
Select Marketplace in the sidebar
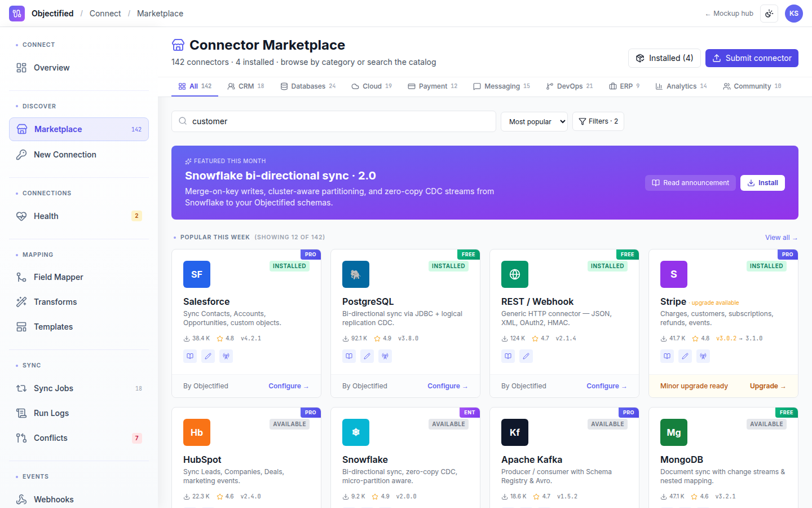pyautogui.click(x=79, y=129)
